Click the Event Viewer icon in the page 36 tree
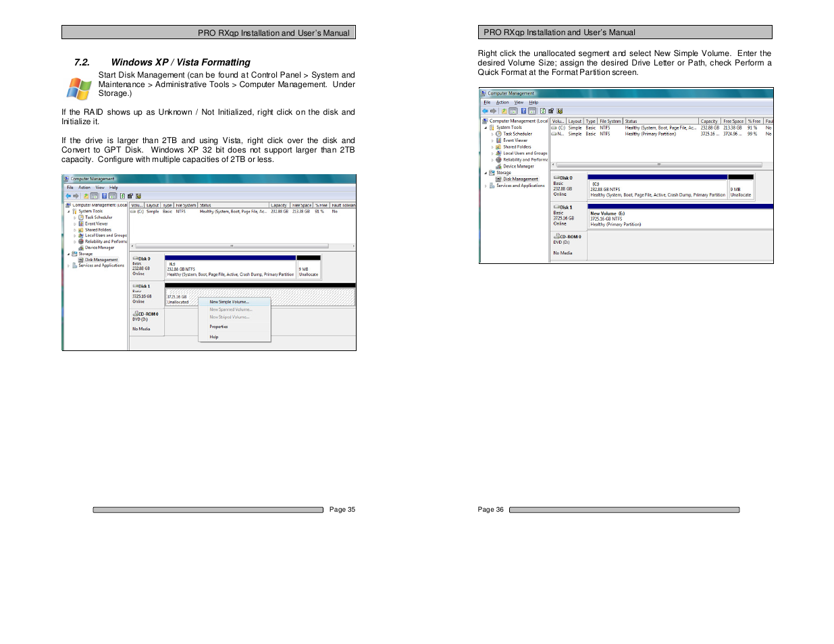This screenshot has height=644, width=834. click(x=498, y=140)
